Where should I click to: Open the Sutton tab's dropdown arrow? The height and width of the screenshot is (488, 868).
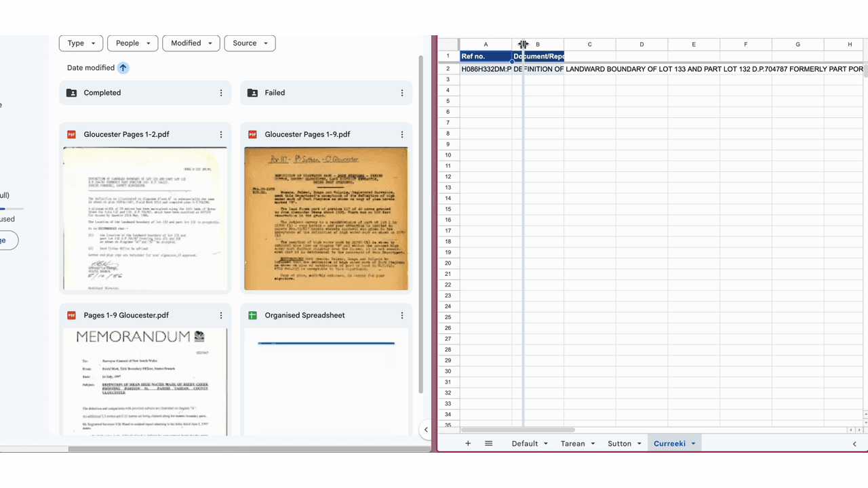click(639, 444)
